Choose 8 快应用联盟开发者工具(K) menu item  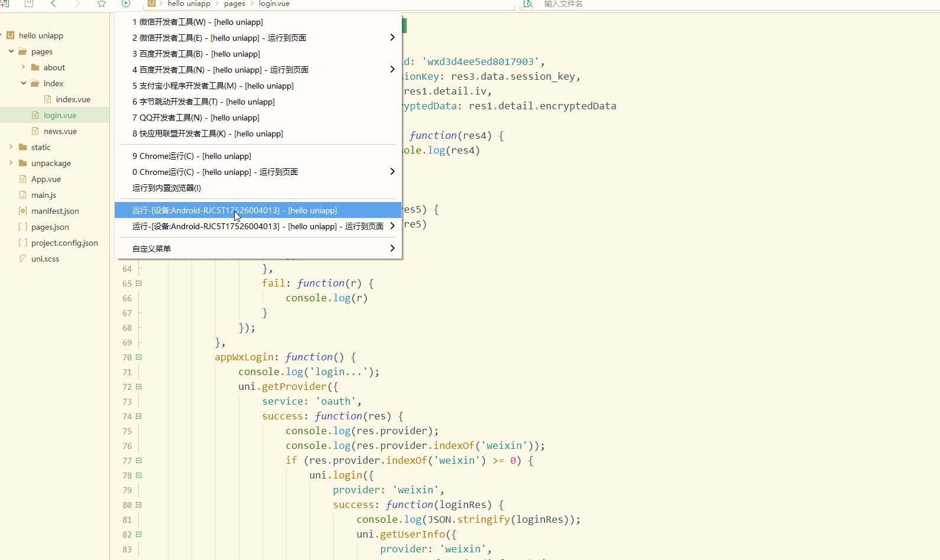(258, 134)
